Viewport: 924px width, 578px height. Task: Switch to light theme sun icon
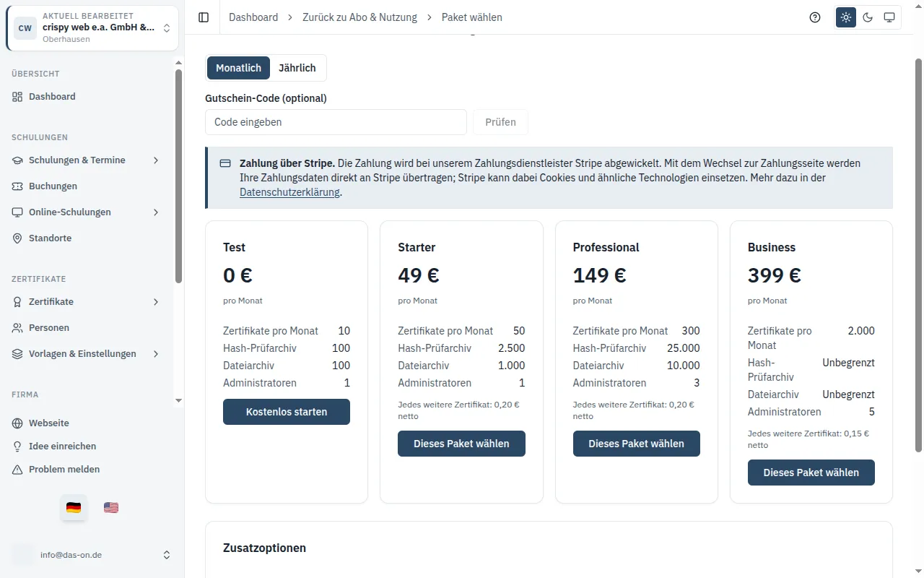click(846, 17)
